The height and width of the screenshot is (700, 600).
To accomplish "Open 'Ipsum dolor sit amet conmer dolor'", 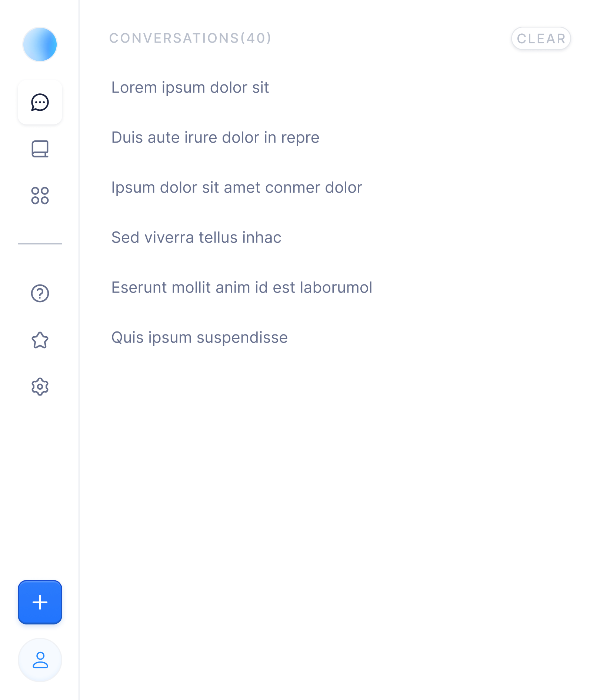I will (x=237, y=187).
